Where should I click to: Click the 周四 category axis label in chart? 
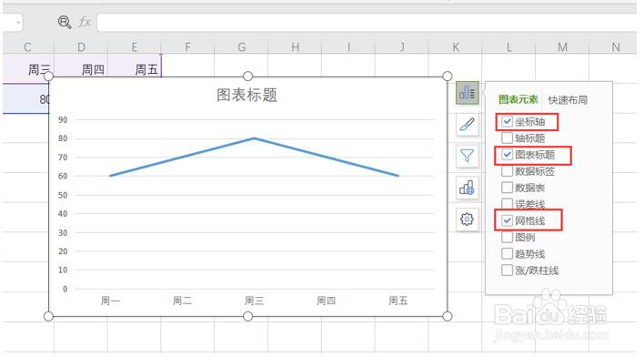(x=327, y=301)
